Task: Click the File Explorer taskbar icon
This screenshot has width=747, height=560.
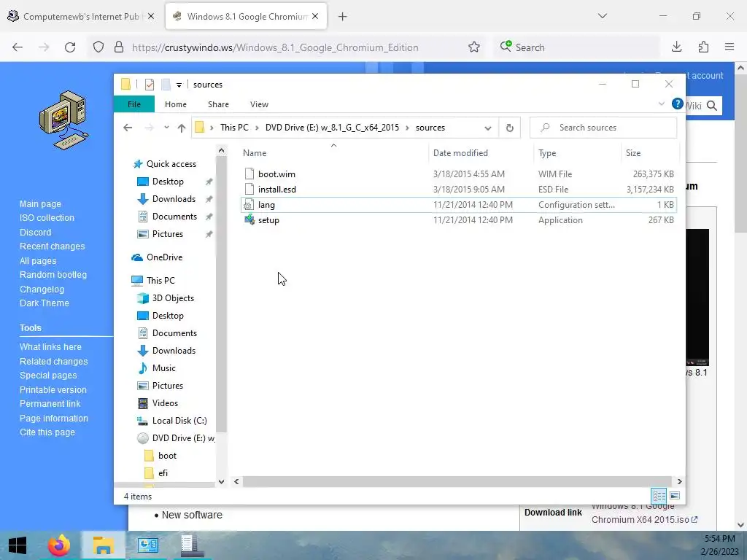Action: (x=103, y=545)
